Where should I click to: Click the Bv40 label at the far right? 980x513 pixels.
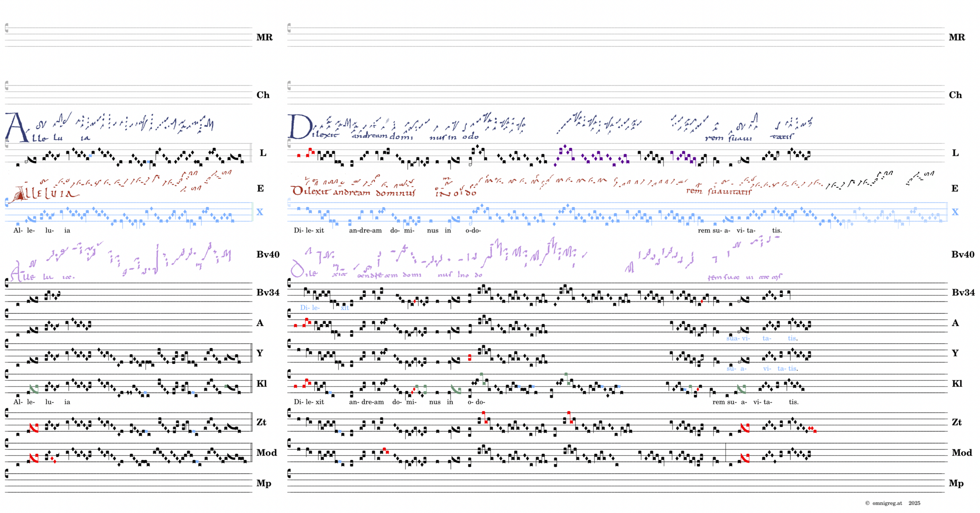point(962,254)
